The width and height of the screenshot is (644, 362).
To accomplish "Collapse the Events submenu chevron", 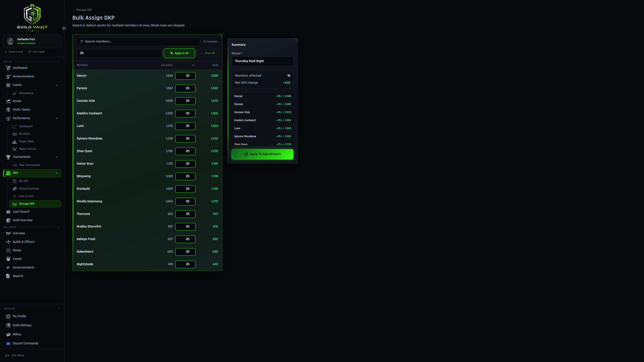I will point(57,85).
